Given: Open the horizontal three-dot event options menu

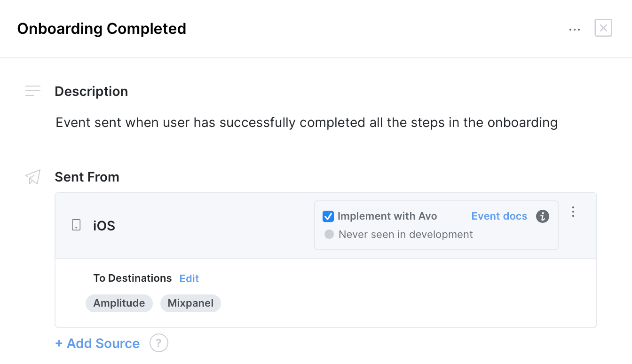Looking at the screenshot, I should click(574, 29).
